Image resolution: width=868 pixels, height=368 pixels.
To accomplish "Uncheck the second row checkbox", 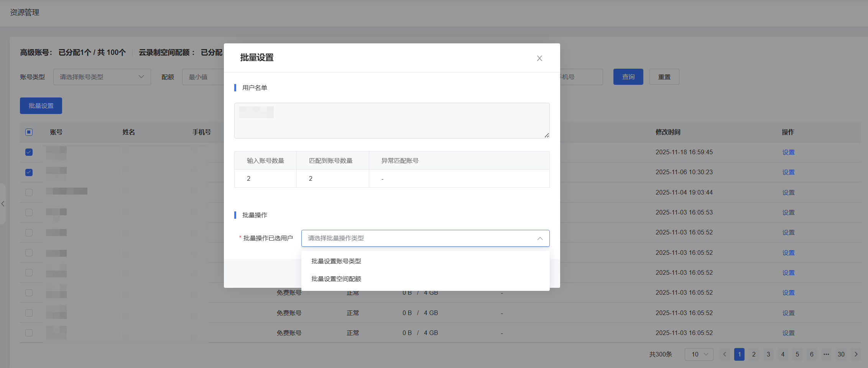I will tap(29, 172).
